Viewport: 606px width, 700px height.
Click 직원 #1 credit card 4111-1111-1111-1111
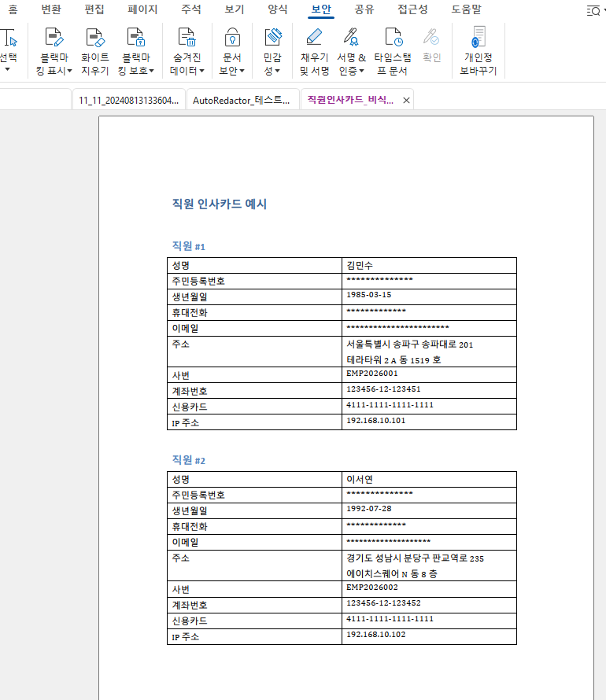pyautogui.click(x=390, y=405)
